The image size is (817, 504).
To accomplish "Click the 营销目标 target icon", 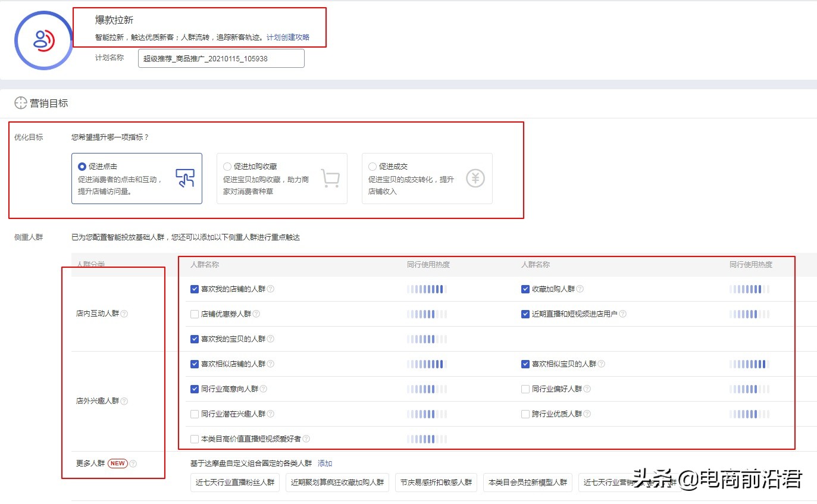I will tap(20, 103).
